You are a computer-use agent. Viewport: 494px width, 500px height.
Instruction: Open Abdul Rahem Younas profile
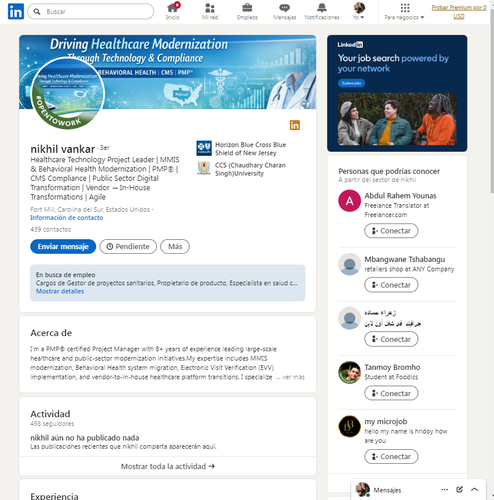400,196
